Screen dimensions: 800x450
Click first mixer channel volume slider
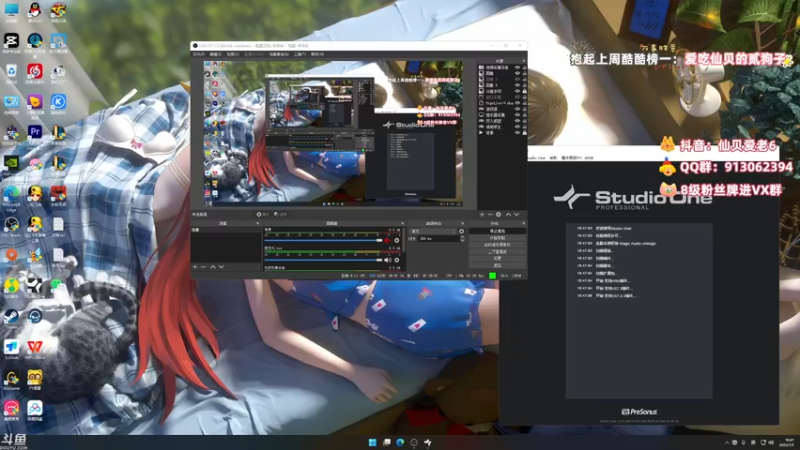[323, 240]
